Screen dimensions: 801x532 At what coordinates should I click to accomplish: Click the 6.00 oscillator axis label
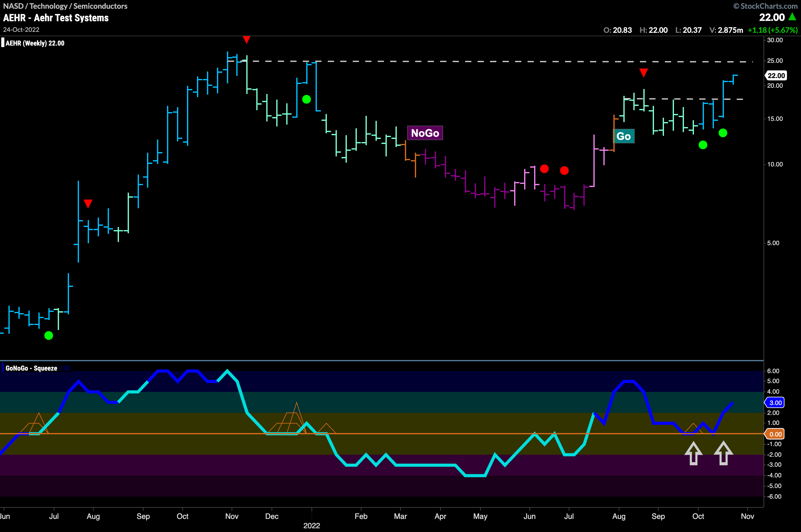pyautogui.click(x=773, y=371)
